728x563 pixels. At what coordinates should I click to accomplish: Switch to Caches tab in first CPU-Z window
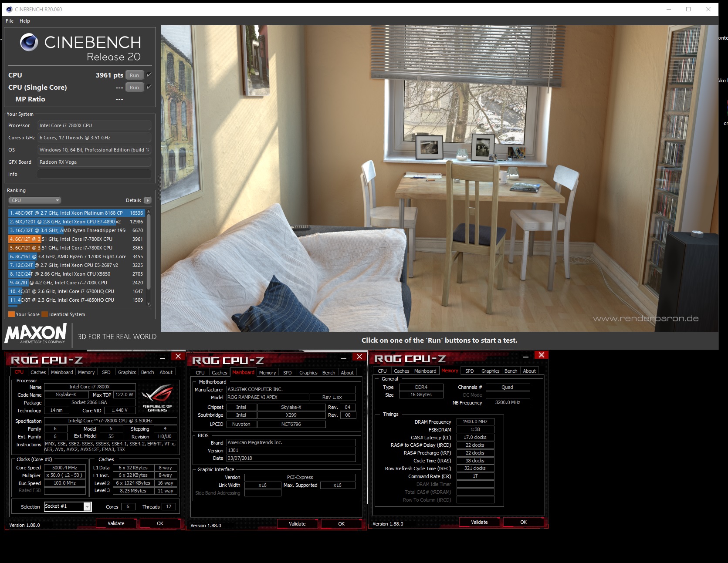coord(38,372)
